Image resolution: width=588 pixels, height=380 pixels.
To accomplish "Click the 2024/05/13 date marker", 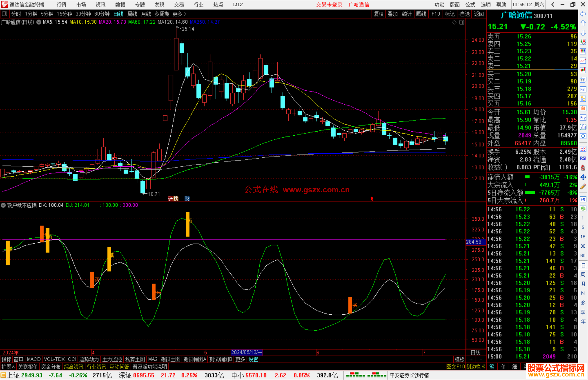I will click(x=246, y=352).
